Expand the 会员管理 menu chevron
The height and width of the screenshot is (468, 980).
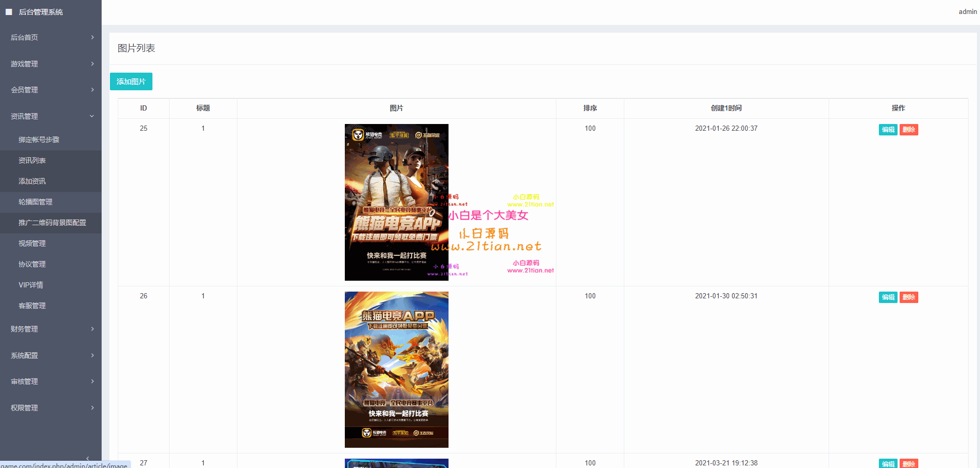(92, 90)
